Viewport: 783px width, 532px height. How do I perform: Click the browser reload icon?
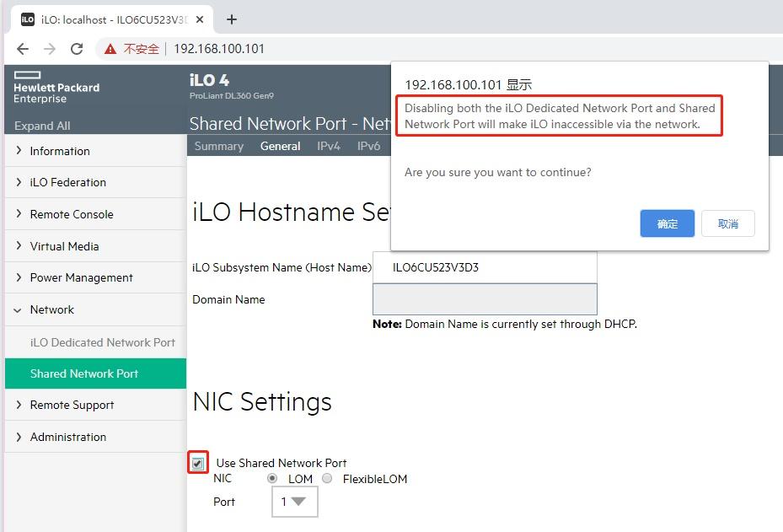77,48
